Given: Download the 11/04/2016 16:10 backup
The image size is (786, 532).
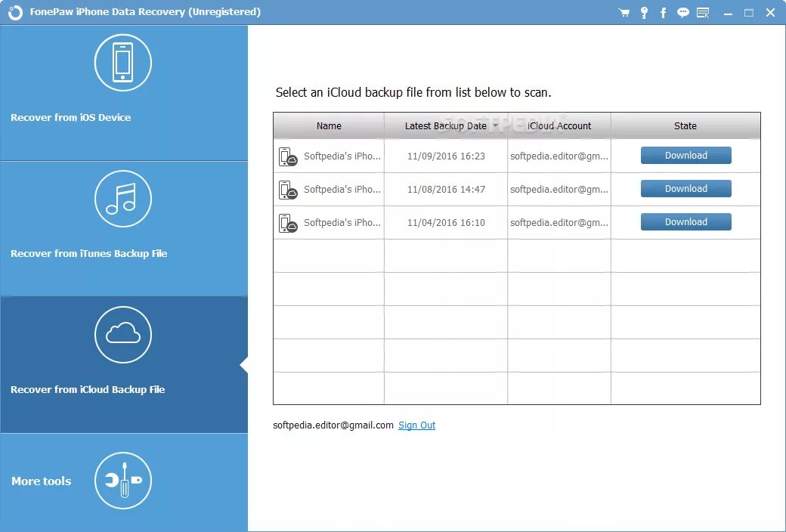Looking at the screenshot, I should click(x=685, y=221).
